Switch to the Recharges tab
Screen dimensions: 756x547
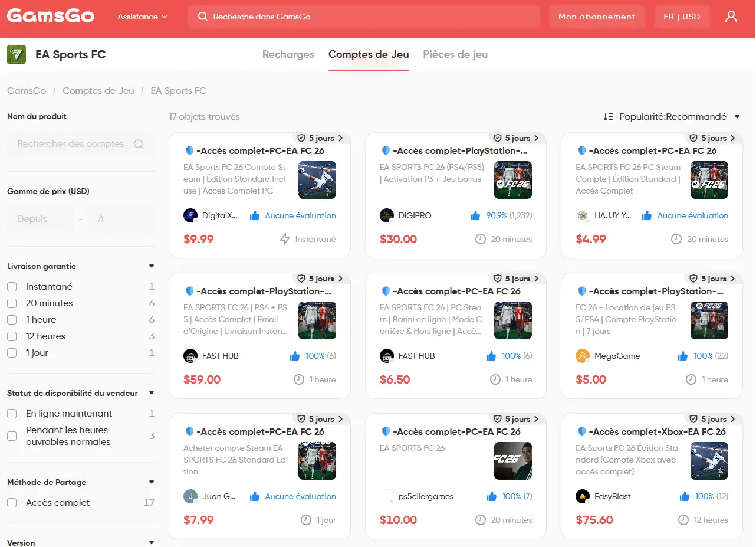tap(288, 54)
